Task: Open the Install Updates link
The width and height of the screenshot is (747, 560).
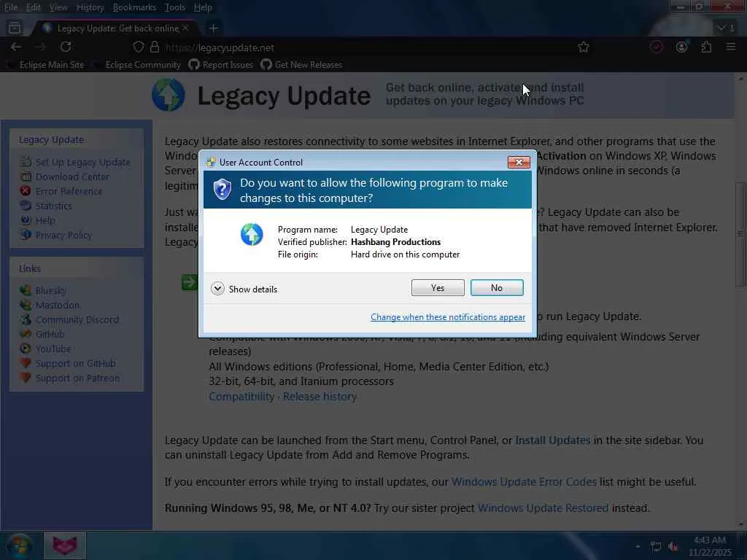Action: pyautogui.click(x=553, y=440)
